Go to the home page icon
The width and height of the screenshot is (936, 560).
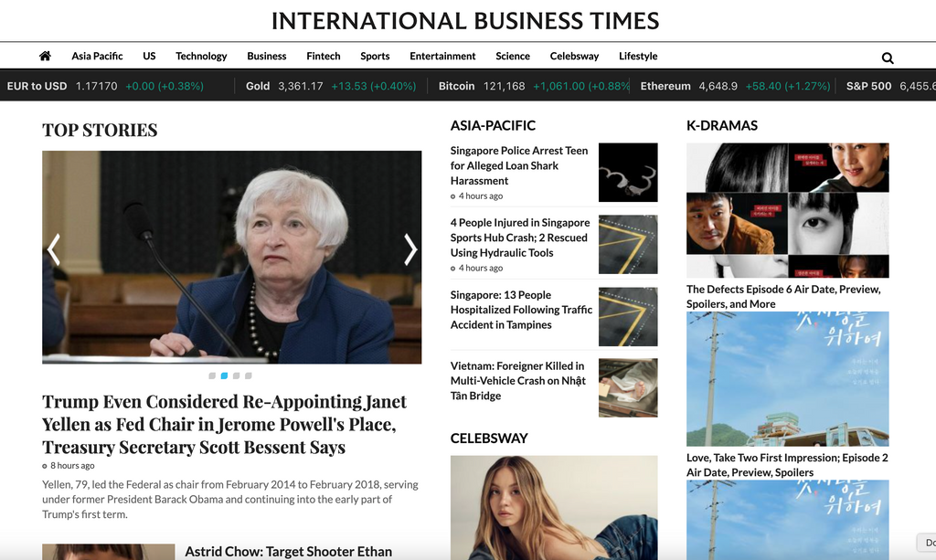point(45,56)
